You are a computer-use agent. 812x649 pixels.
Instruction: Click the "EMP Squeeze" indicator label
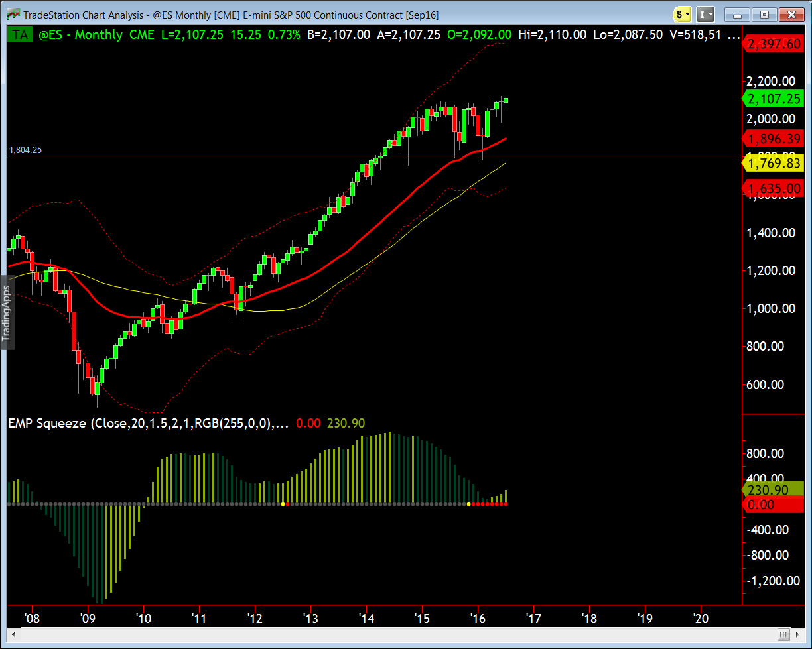pyautogui.click(x=47, y=424)
